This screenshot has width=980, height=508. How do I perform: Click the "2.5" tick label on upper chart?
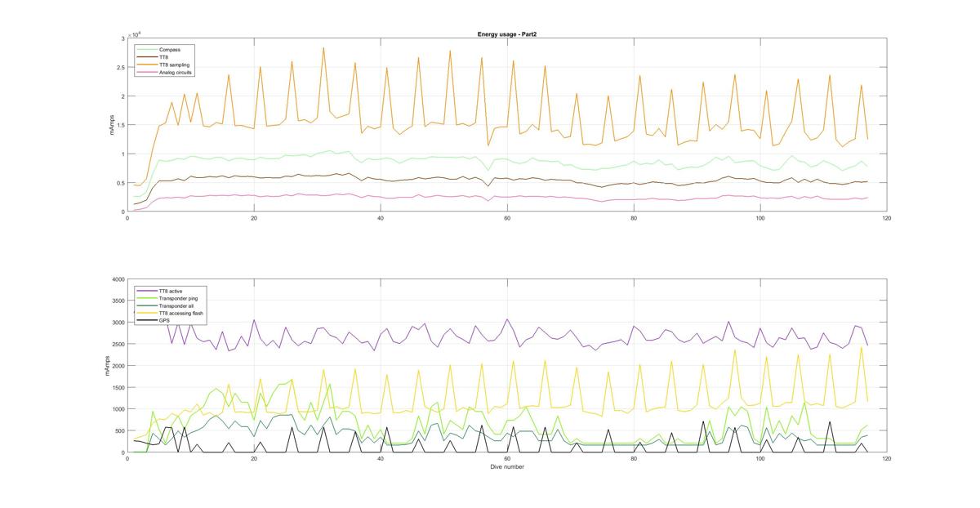pyautogui.click(x=121, y=68)
